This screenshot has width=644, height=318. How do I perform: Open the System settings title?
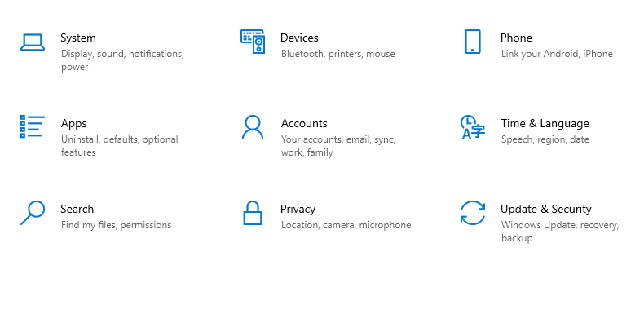[x=78, y=38]
